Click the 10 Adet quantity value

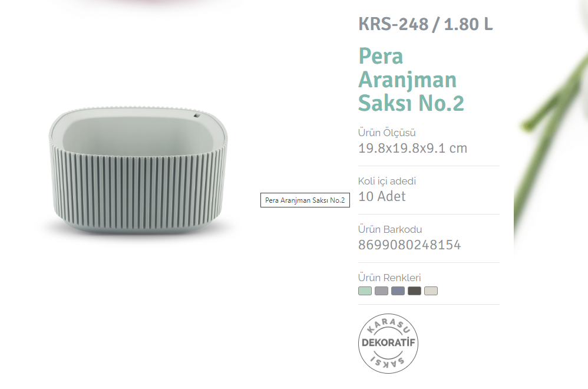[x=382, y=196]
